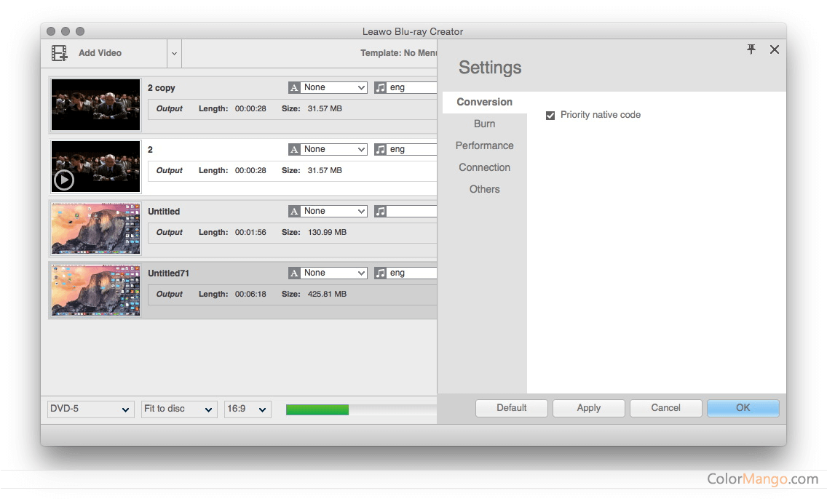Open subtitle dropdown for Untitled71
The image size is (827, 504).
click(x=334, y=273)
